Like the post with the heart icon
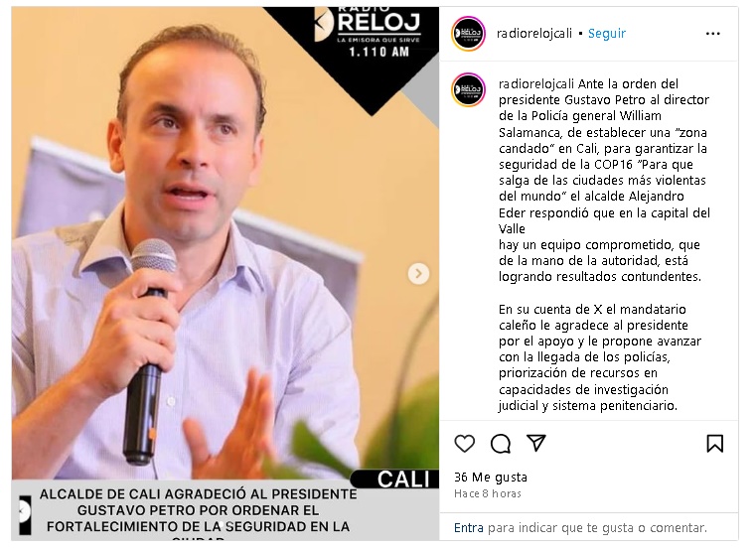The height and width of the screenshot is (550, 756). click(x=464, y=444)
